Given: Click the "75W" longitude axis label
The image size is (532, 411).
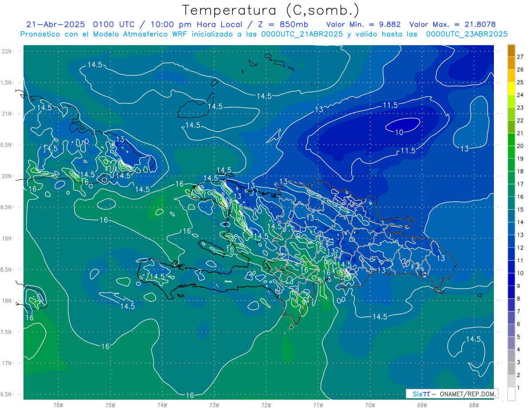Looking at the screenshot, I should pyautogui.click(x=110, y=404).
